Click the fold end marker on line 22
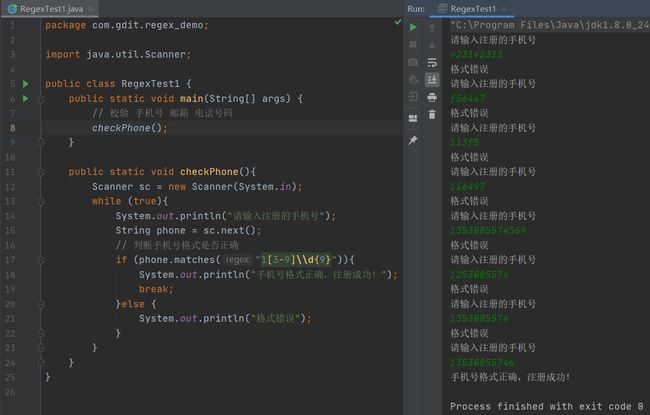 pos(41,333)
